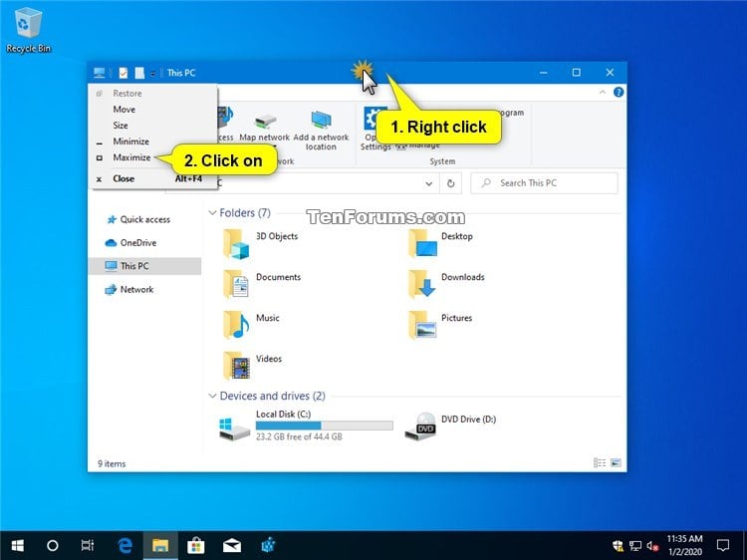
Task: Collapse the ribbon with the chevron
Action: tap(603, 93)
